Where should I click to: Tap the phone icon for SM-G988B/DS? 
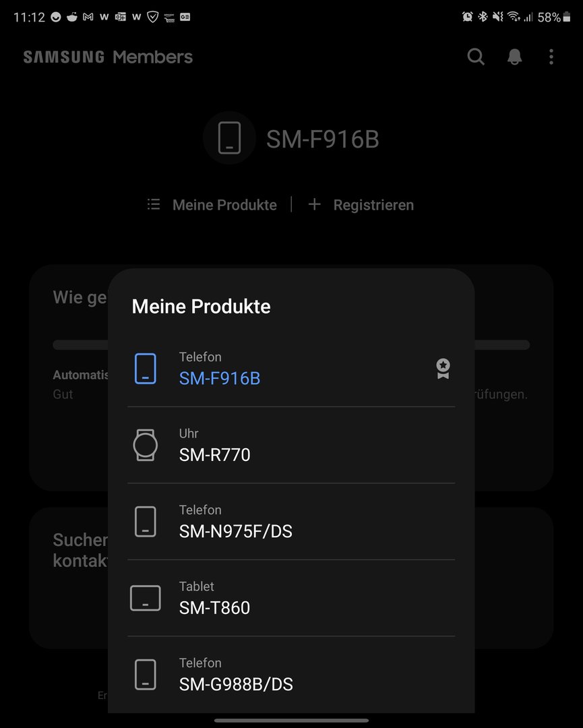[x=146, y=674]
